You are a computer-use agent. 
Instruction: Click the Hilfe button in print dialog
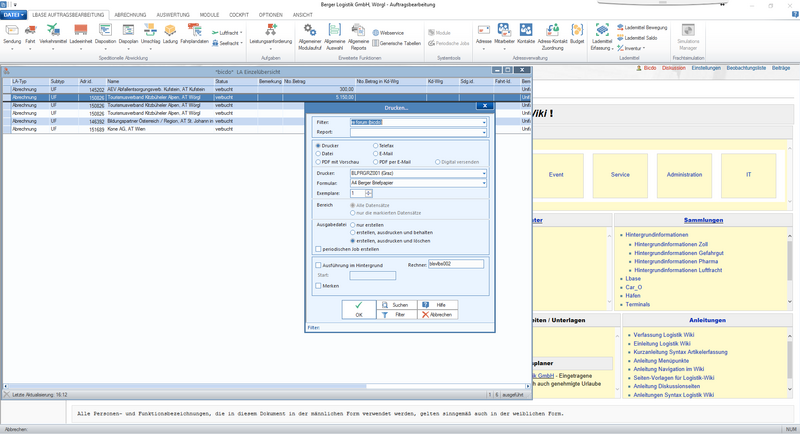[437, 305]
